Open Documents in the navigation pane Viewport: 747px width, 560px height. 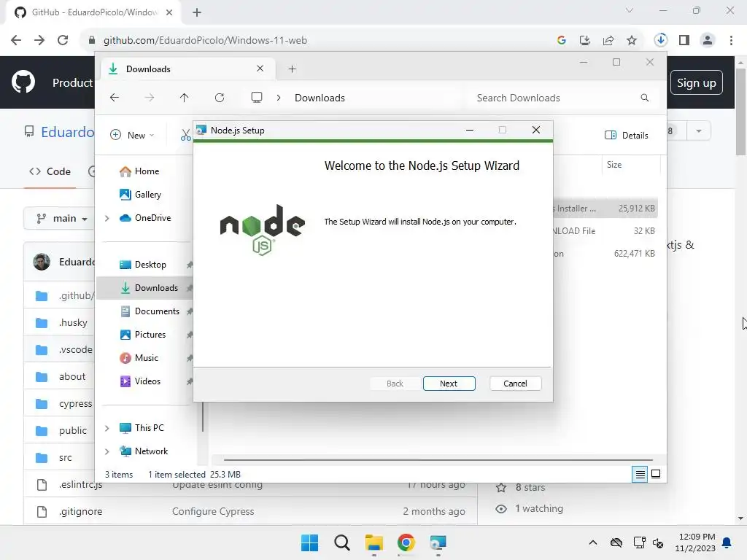(x=150, y=311)
